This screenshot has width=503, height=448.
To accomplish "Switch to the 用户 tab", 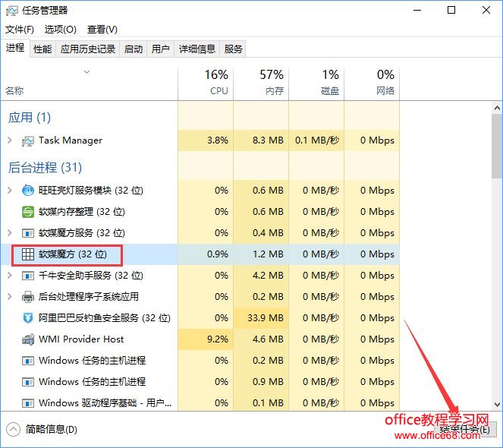I will (x=160, y=49).
